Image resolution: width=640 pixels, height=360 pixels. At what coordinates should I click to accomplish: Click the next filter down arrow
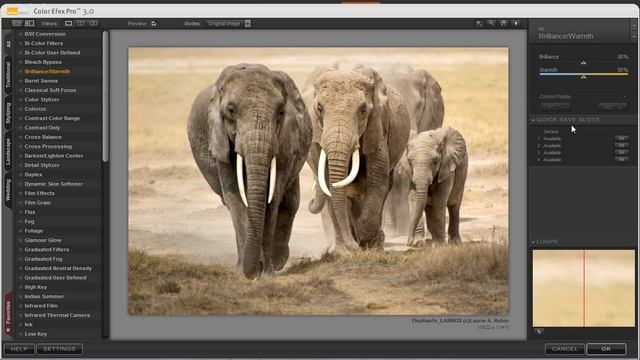pyautogui.click(x=634, y=36)
